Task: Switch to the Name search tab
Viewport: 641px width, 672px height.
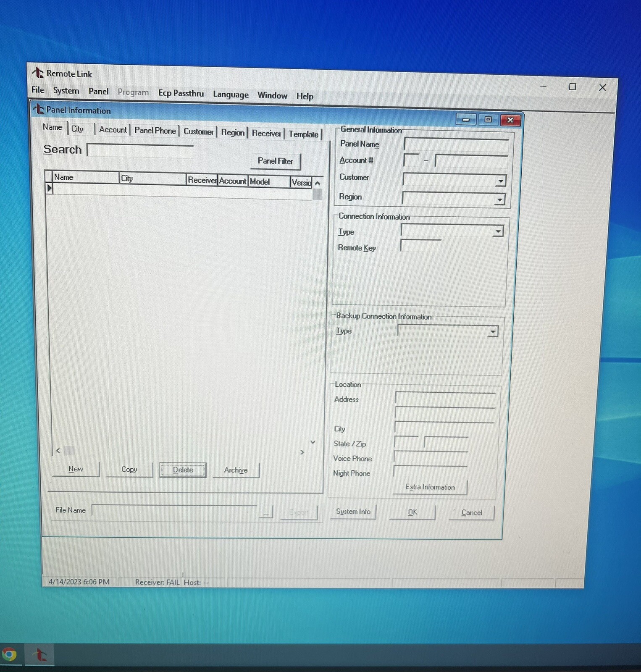Action: pyautogui.click(x=53, y=127)
